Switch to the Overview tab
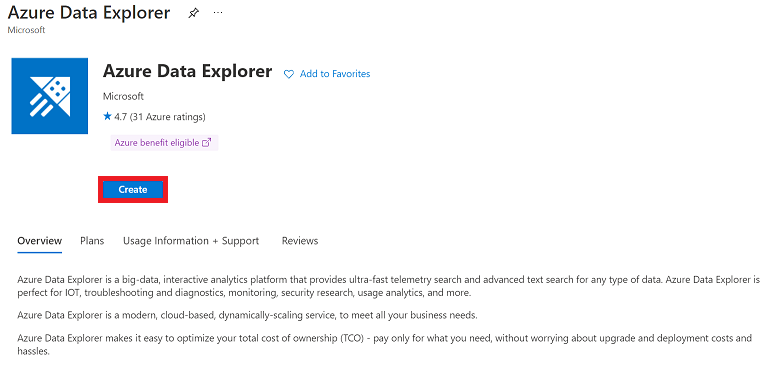Viewport: 774px width, 366px height. (39, 241)
